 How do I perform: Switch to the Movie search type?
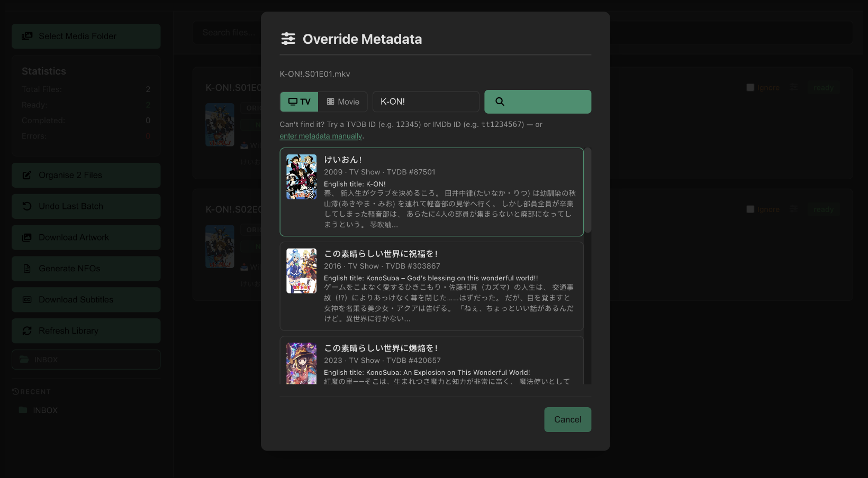[x=343, y=102]
